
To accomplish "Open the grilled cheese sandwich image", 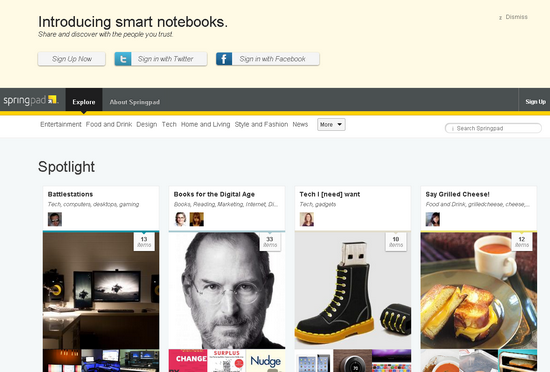I will (x=479, y=290).
